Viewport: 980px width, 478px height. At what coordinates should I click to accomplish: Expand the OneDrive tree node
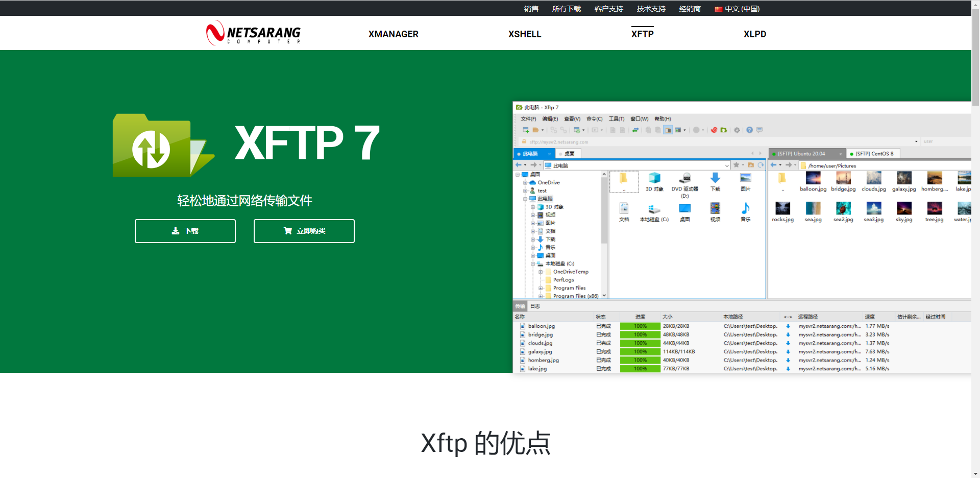(x=525, y=183)
